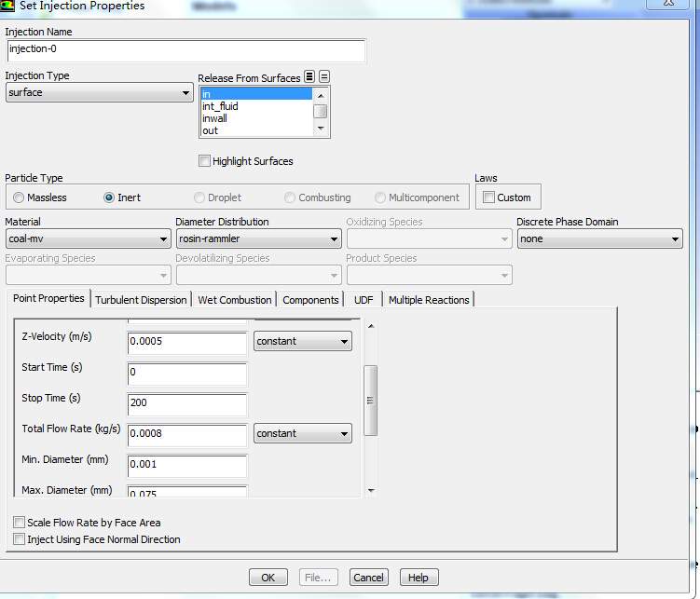The width and height of the screenshot is (700, 599).
Task: Deselect all surfaces icon next to Release From Surfaces
Action: click(324, 76)
